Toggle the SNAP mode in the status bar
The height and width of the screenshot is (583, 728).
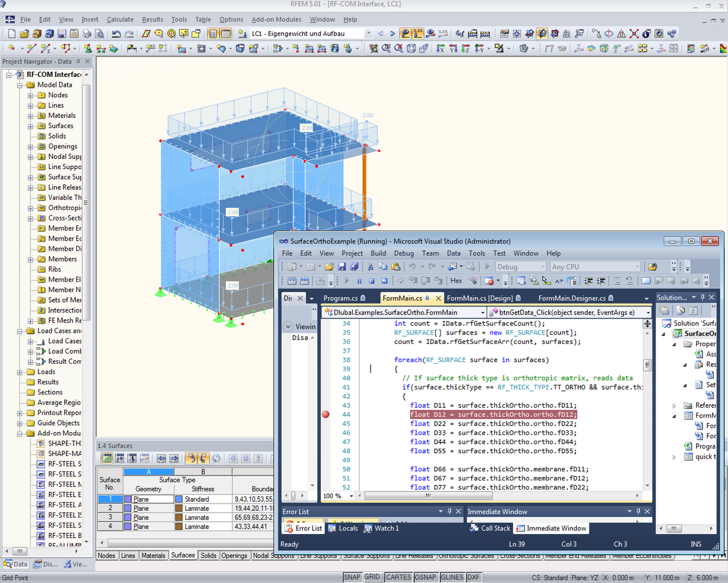pos(352,577)
